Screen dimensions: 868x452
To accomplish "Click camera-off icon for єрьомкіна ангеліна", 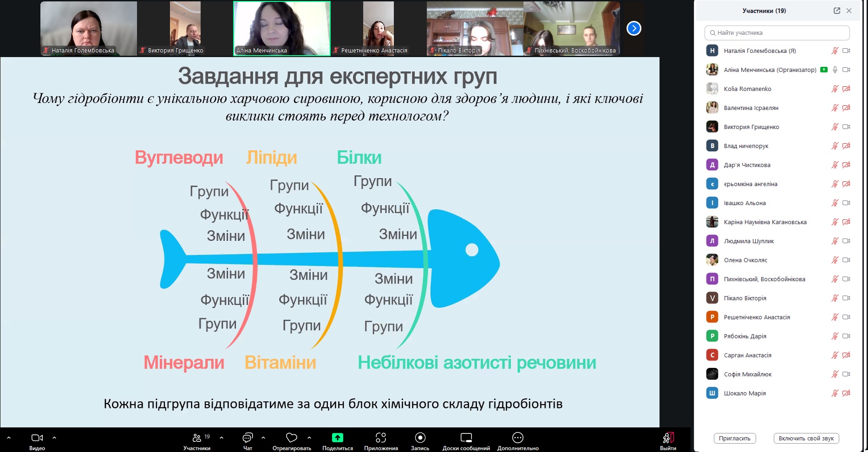I will (846, 184).
